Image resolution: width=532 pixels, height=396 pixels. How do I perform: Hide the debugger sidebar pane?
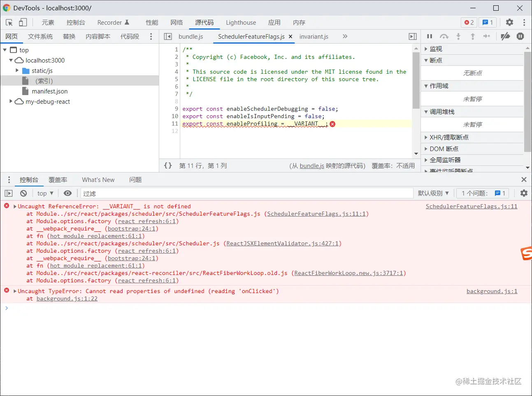point(413,37)
